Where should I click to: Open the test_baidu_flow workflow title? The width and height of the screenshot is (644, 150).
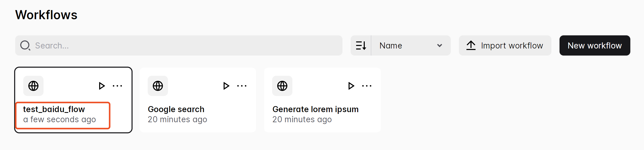pyautogui.click(x=54, y=109)
